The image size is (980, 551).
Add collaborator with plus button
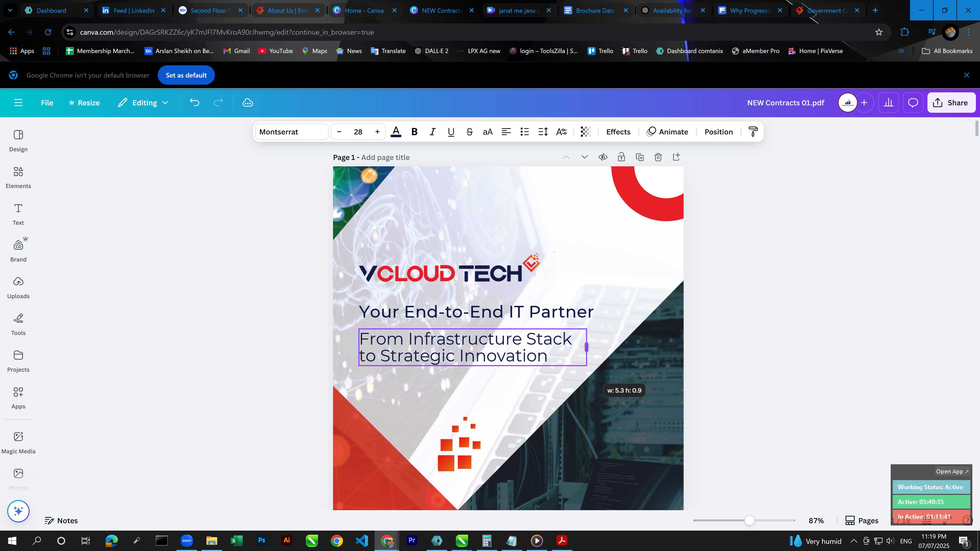(x=864, y=103)
